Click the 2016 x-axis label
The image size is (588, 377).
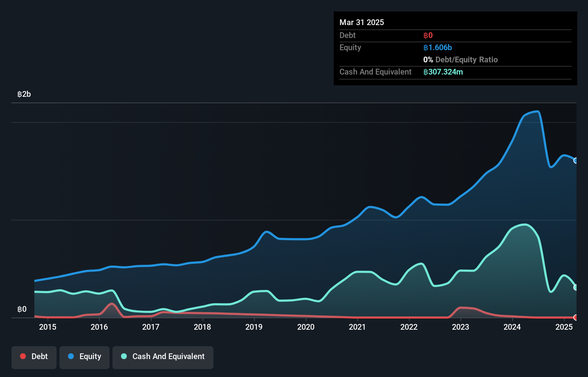point(99,327)
